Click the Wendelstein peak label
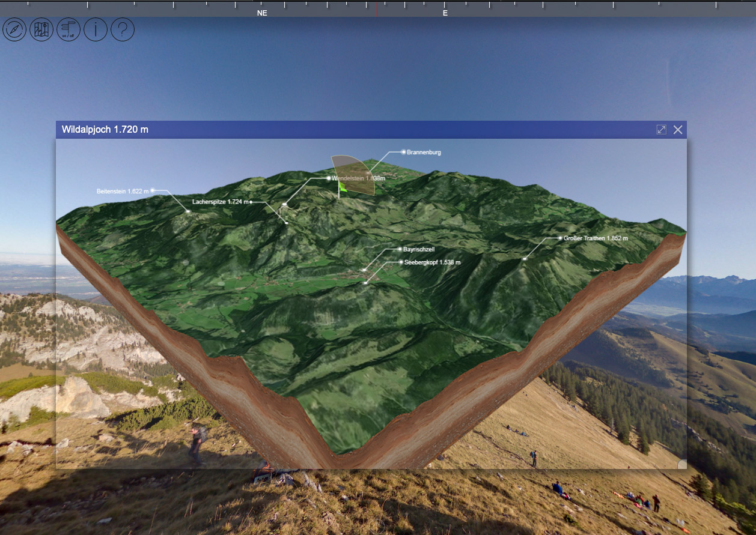Image resolution: width=756 pixels, height=535 pixels. [358, 178]
